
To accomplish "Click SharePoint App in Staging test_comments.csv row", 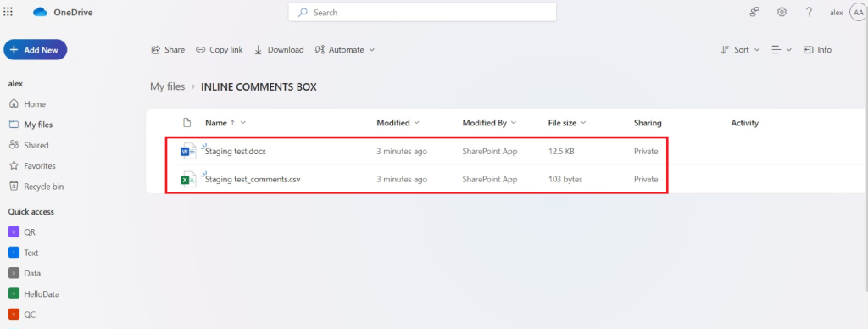I will pos(490,180).
